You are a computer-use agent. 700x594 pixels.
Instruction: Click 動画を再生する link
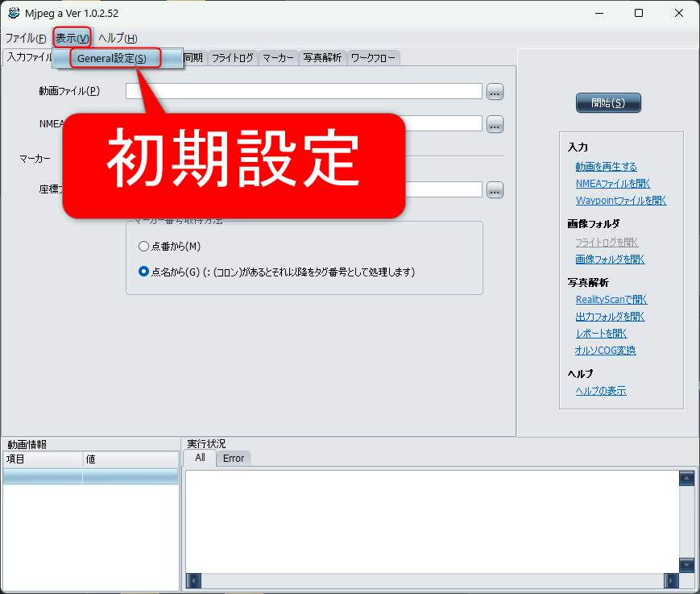(606, 167)
